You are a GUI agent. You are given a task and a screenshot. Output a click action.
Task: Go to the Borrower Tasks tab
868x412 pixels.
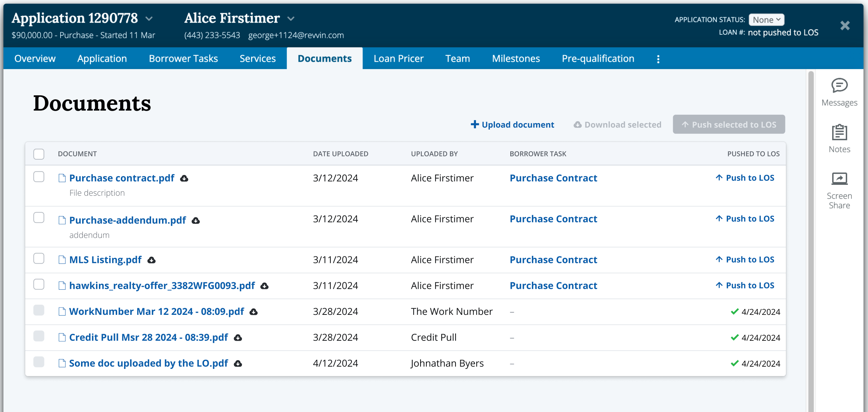pyautogui.click(x=183, y=58)
